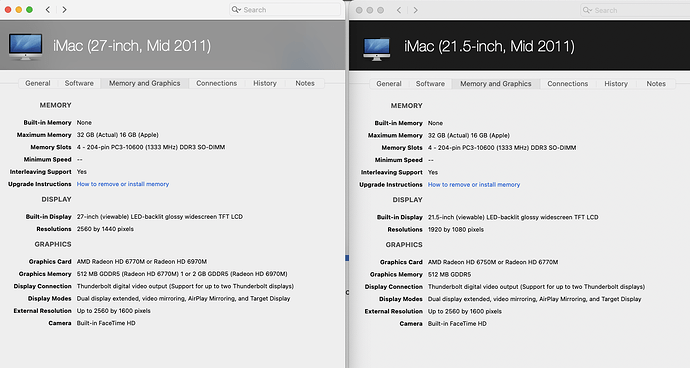Open the Software tab in the 21.5-inch window
This screenshot has height=368, width=690.
click(430, 84)
